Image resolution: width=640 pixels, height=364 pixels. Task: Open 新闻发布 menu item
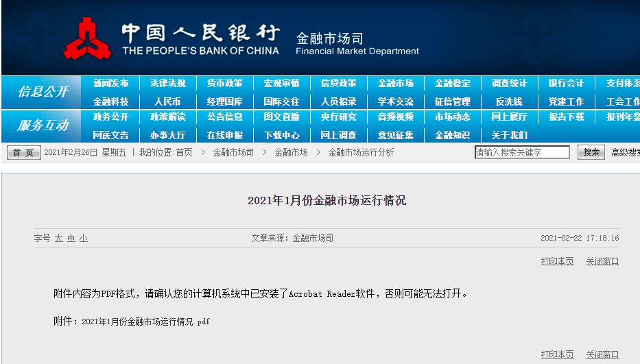pyautogui.click(x=110, y=83)
